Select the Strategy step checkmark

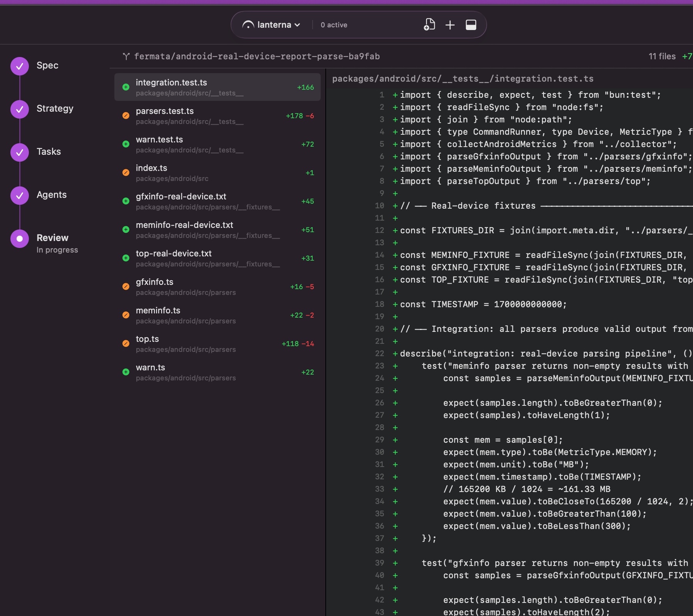[x=20, y=109]
